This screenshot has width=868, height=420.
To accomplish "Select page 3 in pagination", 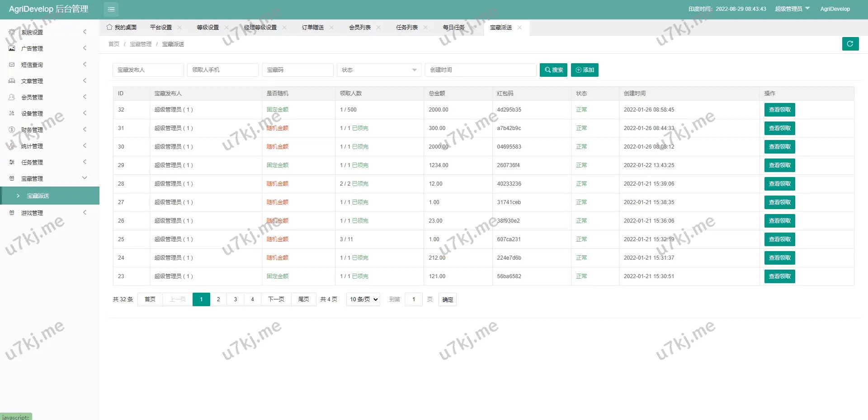I will coord(236,299).
